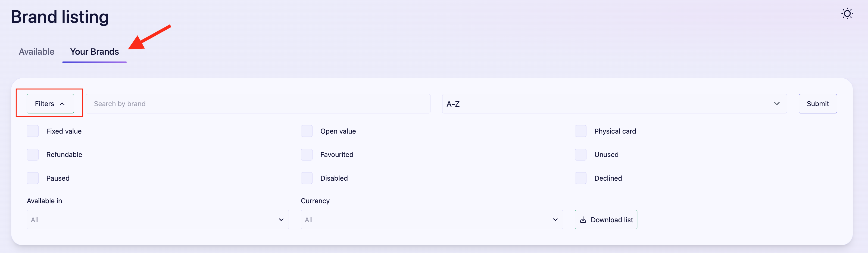The height and width of the screenshot is (253, 868).
Task: Click the Download list button
Action: (606, 220)
